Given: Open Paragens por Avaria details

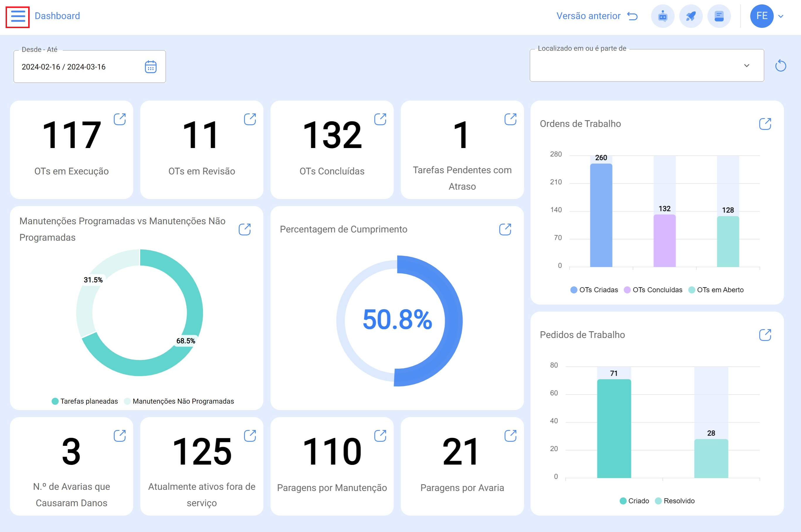Looking at the screenshot, I should (x=510, y=436).
